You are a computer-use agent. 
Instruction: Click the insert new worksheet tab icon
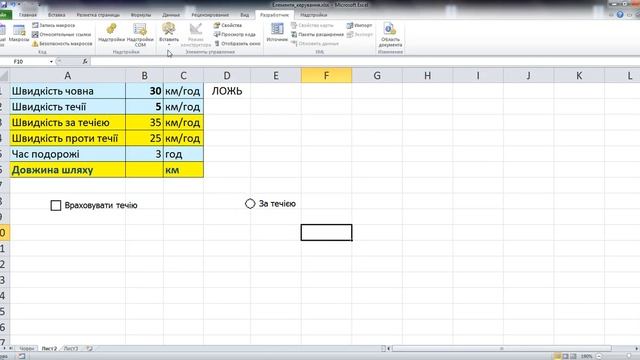89,349
